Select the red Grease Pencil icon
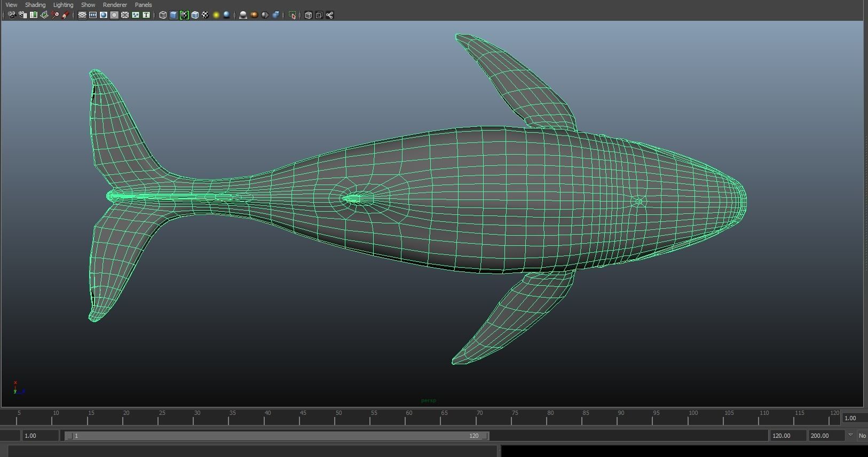 (66, 15)
